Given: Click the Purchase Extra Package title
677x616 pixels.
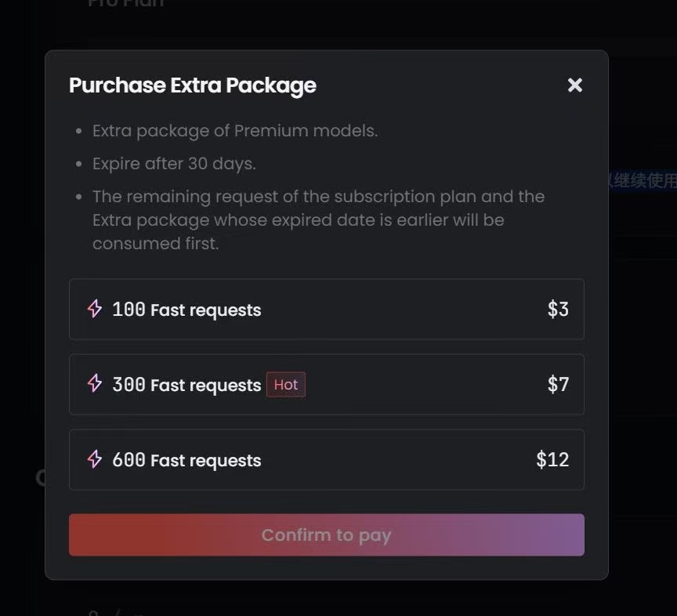Looking at the screenshot, I should (x=193, y=85).
